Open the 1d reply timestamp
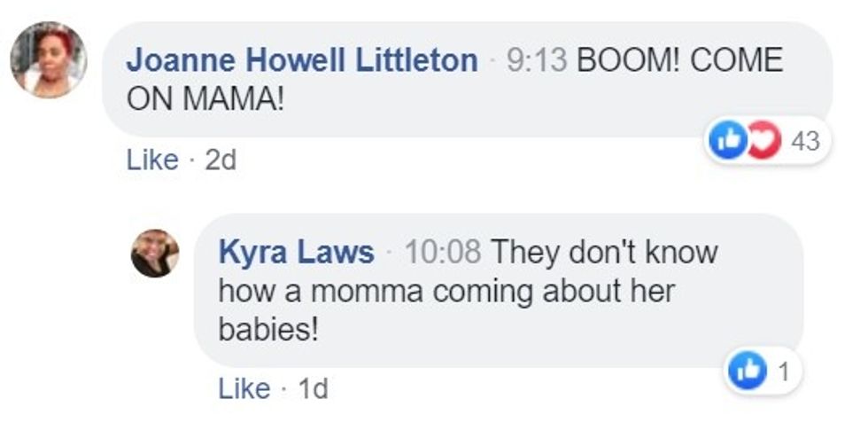The width and height of the screenshot is (868, 422). point(313,389)
